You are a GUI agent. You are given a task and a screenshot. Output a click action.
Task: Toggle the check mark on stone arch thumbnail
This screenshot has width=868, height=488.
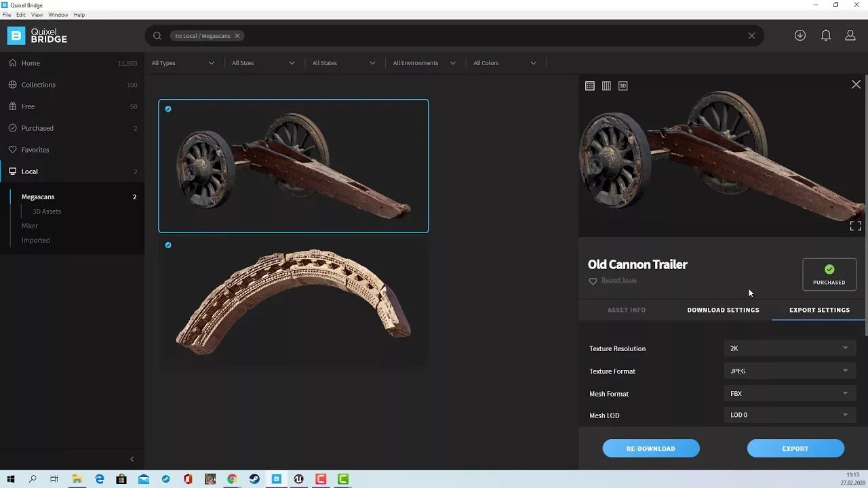[168, 245]
